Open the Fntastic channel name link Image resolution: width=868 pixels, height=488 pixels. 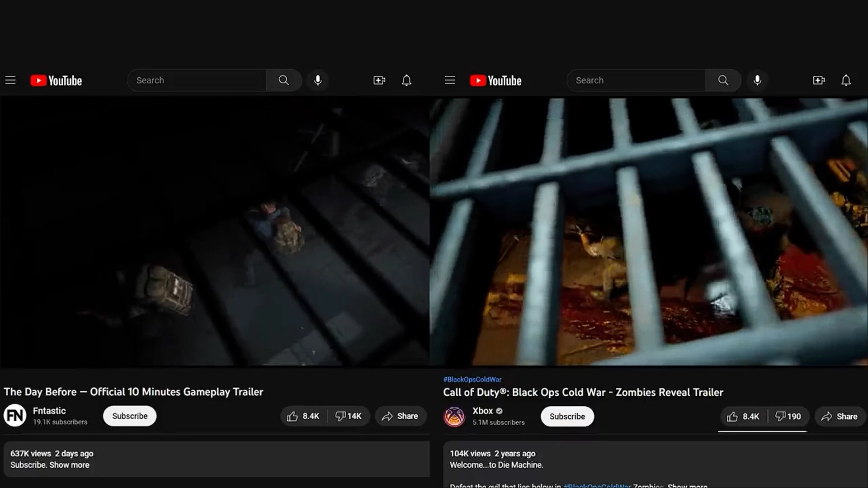[49, 411]
